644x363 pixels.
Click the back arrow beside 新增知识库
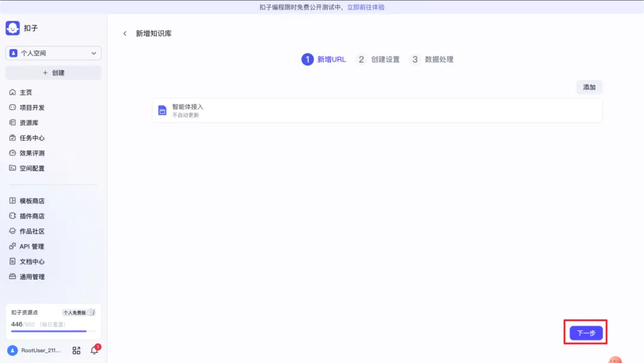(125, 33)
